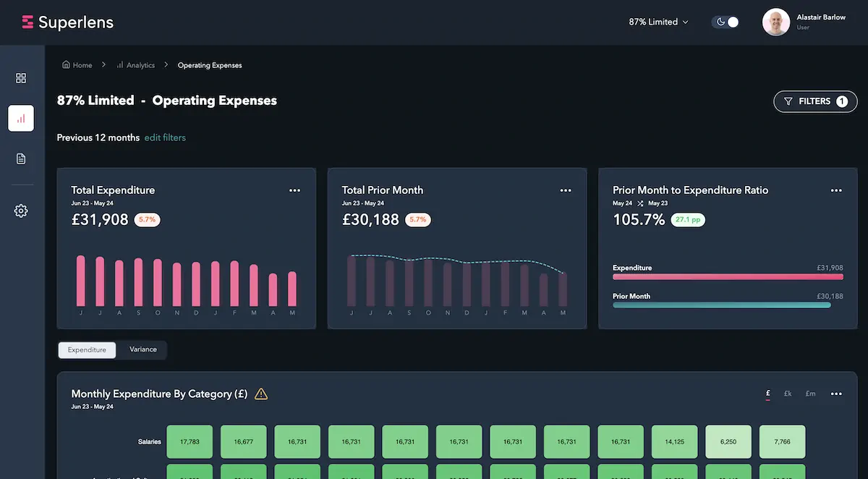Click the Home breadcrumb house icon
868x479 pixels.
tap(66, 65)
